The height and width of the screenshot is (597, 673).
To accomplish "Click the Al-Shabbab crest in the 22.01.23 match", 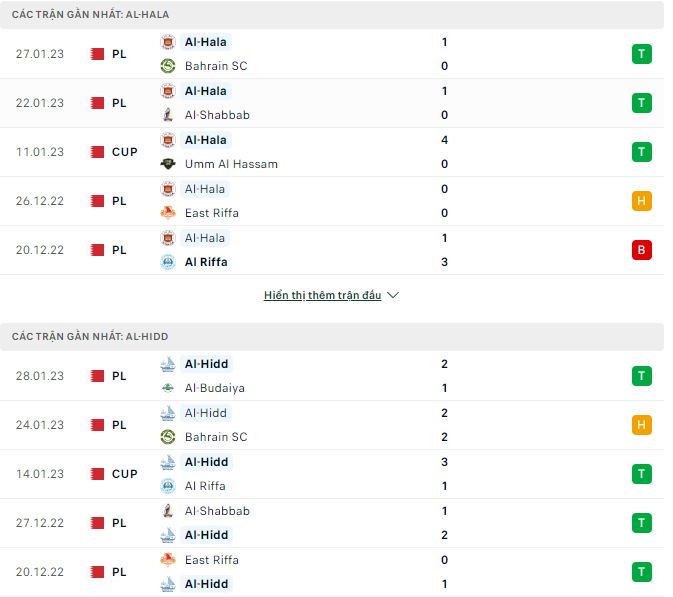I will pyautogui.click(x=168, y=115).
